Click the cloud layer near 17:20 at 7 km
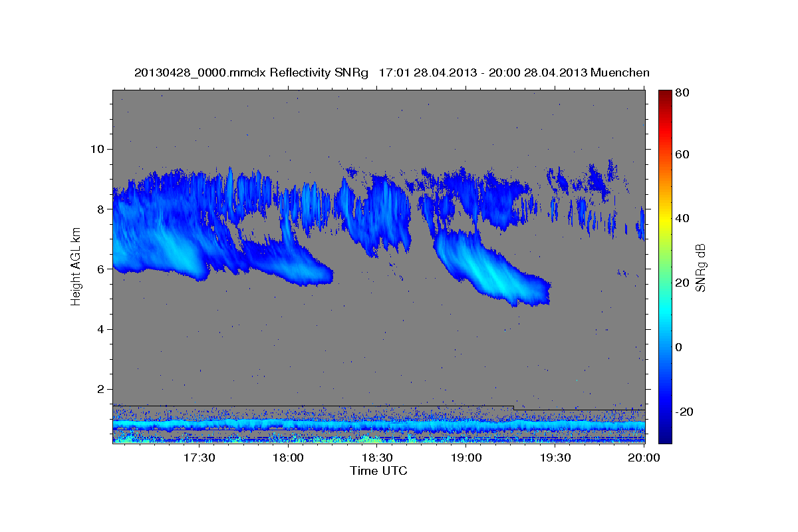Image resolution: width=798 pixels, height=532 pixels. tap(166, 243)
